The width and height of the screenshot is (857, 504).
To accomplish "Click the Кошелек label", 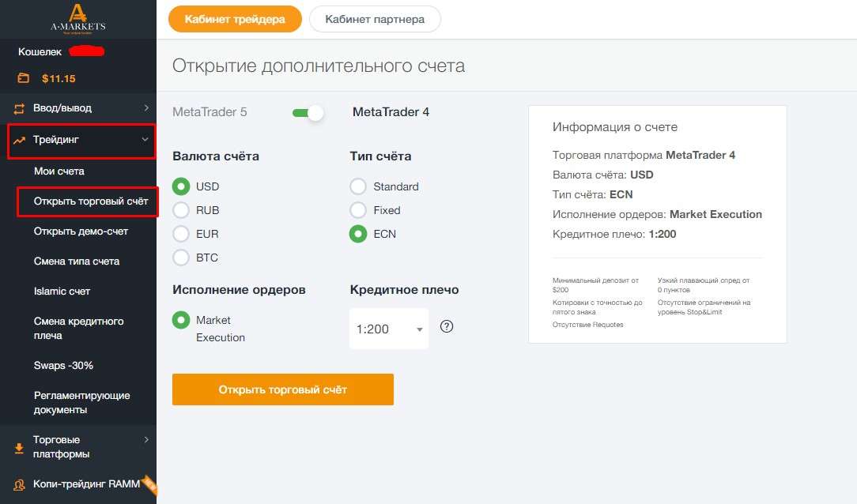I will coord(40,52).
